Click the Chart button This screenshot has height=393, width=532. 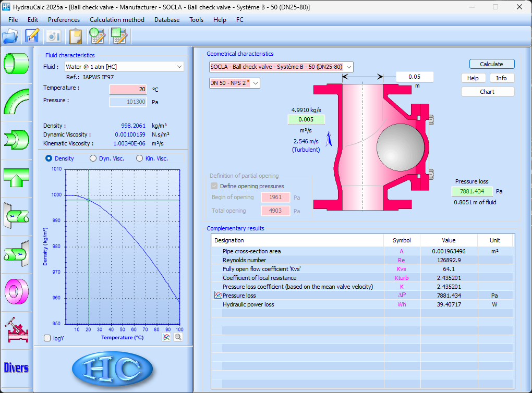(487, 92)
